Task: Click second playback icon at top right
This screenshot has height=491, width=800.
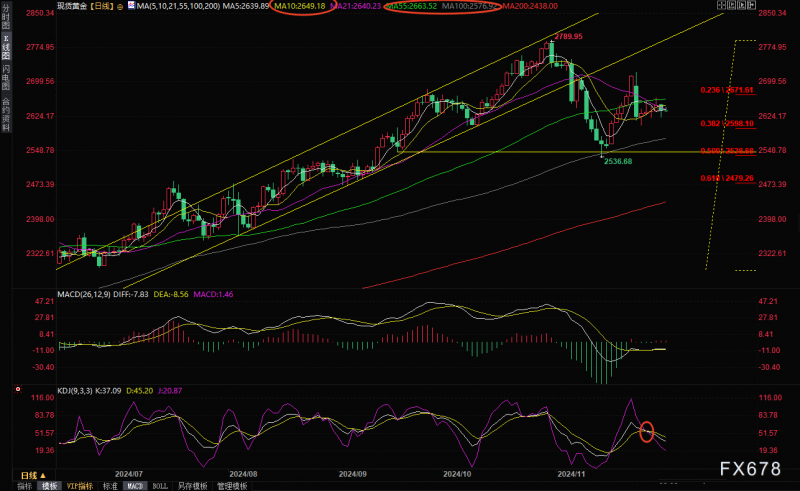Action: (x=732, y=5)
